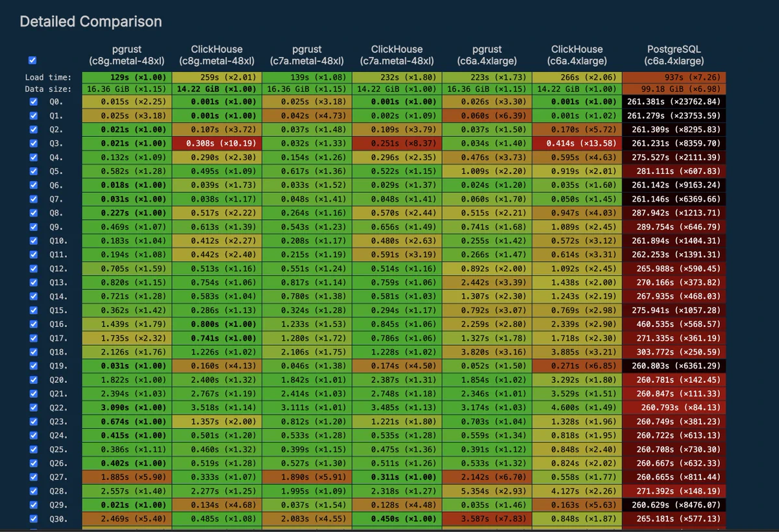Click the 99.18 GiB (×6.98) cell
The image size is (779, 532).
(x=674, y=89)
